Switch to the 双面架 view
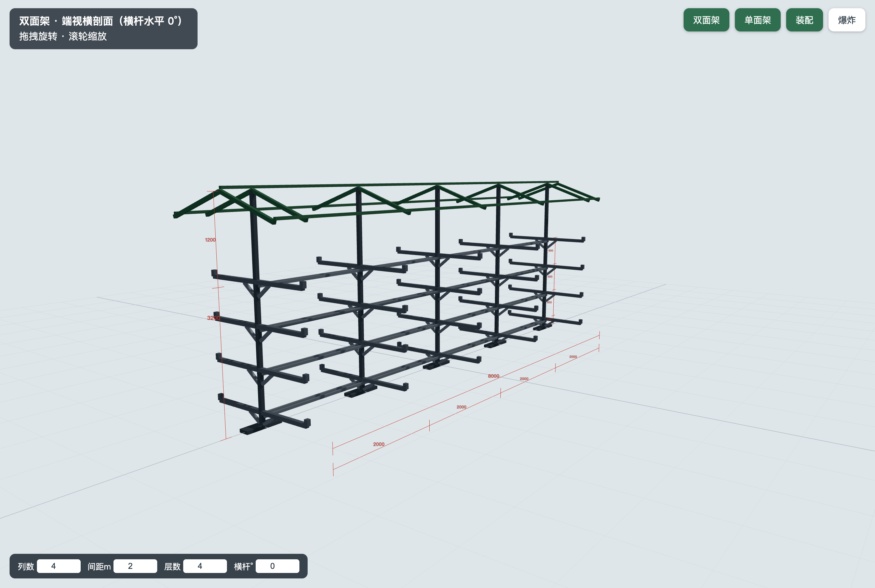 (706, 20)
